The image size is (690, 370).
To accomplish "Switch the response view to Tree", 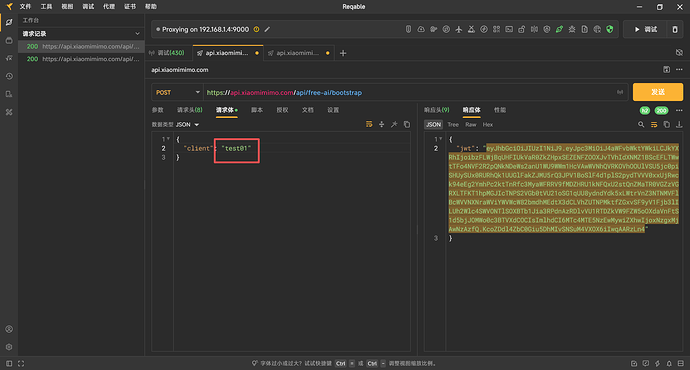I will tap(453, 125).
